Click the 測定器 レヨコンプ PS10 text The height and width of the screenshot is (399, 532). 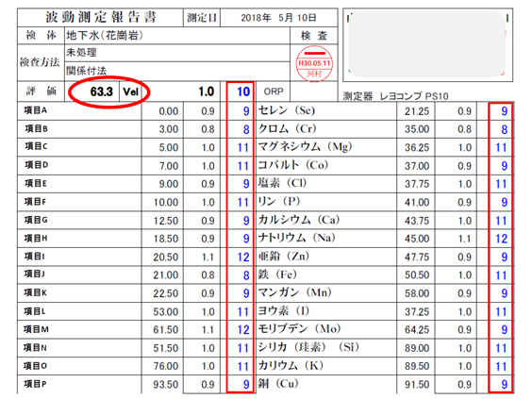395,96
